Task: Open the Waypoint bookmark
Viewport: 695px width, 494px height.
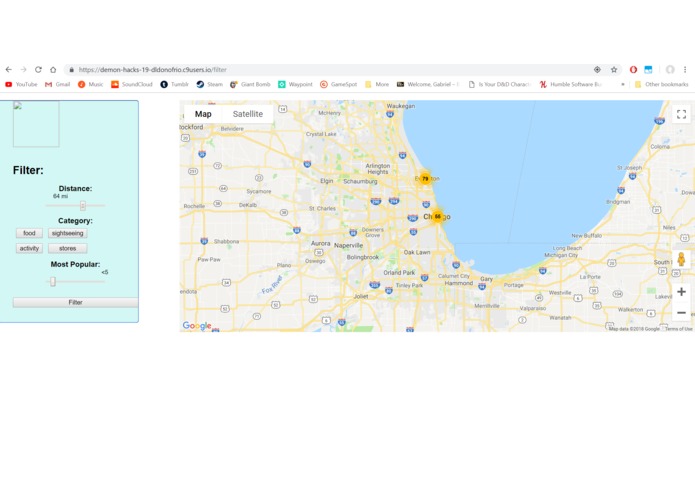Action: coord(295,84)
